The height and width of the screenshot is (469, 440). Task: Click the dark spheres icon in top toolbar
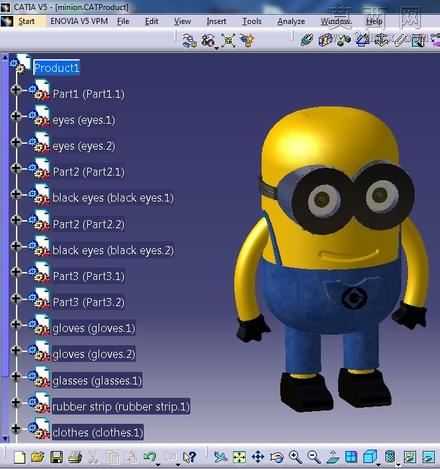click(x=344, y=40)
